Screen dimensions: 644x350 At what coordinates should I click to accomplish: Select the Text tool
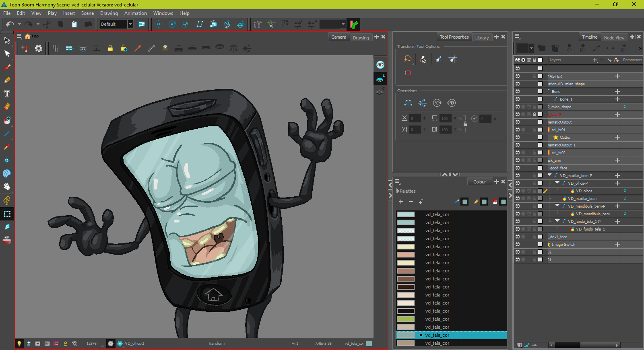click(x=7, y=94)
